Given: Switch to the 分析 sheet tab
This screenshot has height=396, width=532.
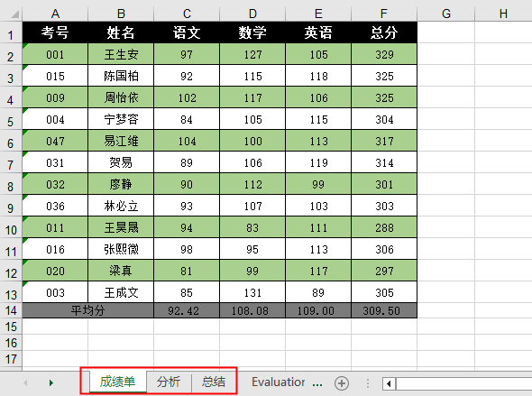Looking at the screenshot, I should click(169, 382).
